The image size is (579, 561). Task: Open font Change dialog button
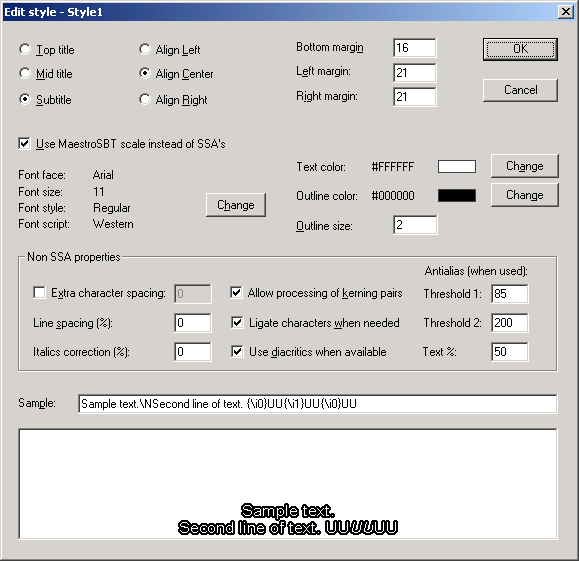pos(236,205)
